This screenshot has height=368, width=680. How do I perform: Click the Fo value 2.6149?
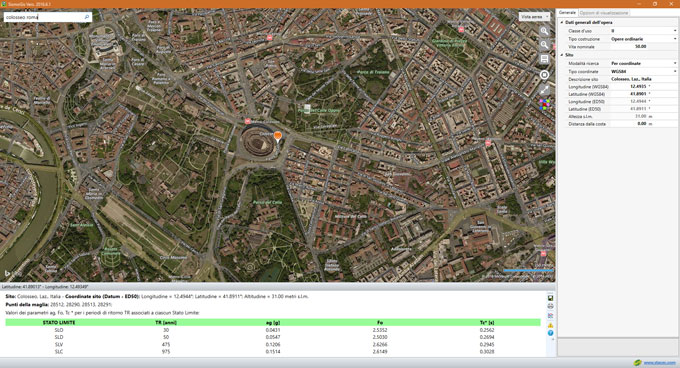click(x=380, y=352)
